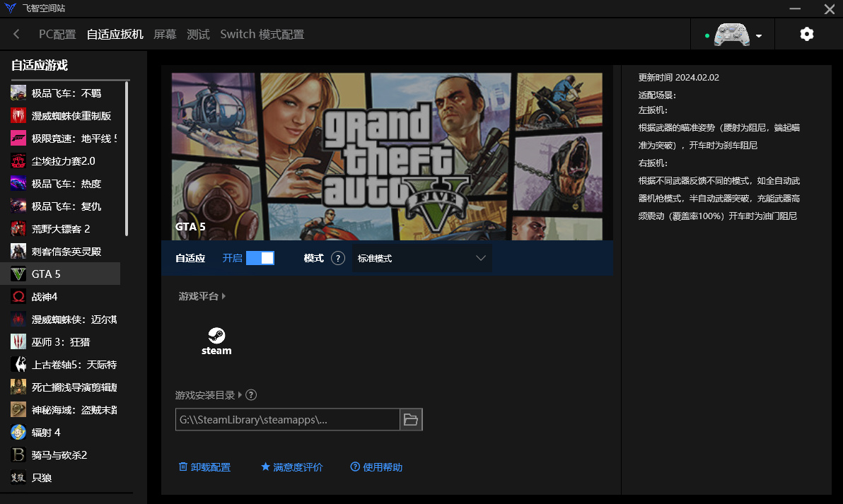Screen dimensions: 843x504
Task: Click the 死亡搁浅导演剪辑版 game icon
Action: click(18, 387)
